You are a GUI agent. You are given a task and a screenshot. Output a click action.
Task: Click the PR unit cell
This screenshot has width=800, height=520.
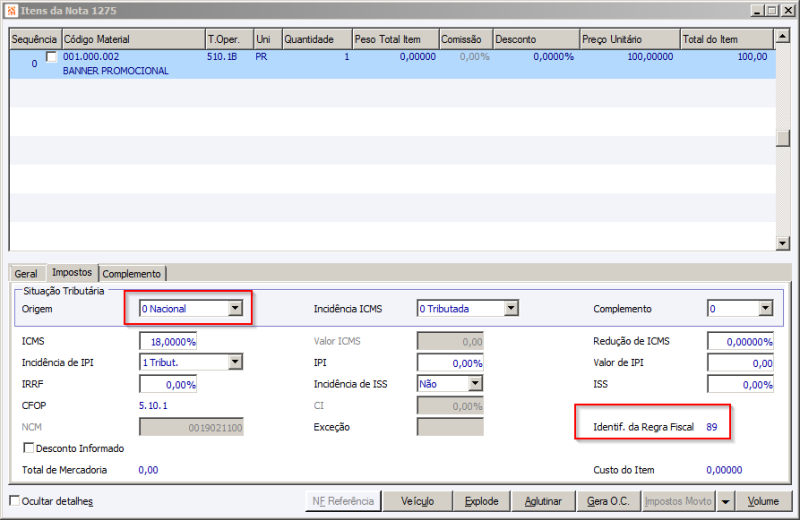point(261,57)
